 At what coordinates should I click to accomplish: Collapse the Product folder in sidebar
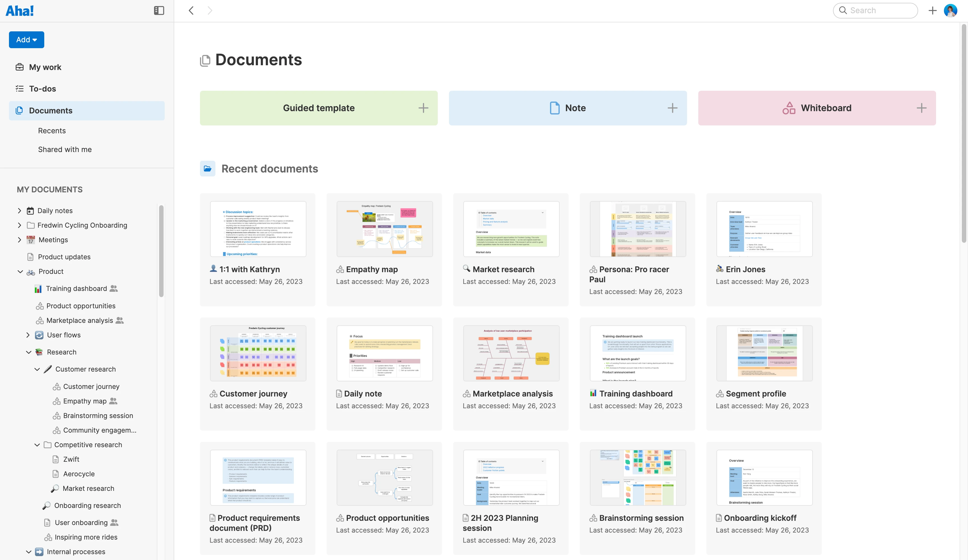tap(20, 272)
